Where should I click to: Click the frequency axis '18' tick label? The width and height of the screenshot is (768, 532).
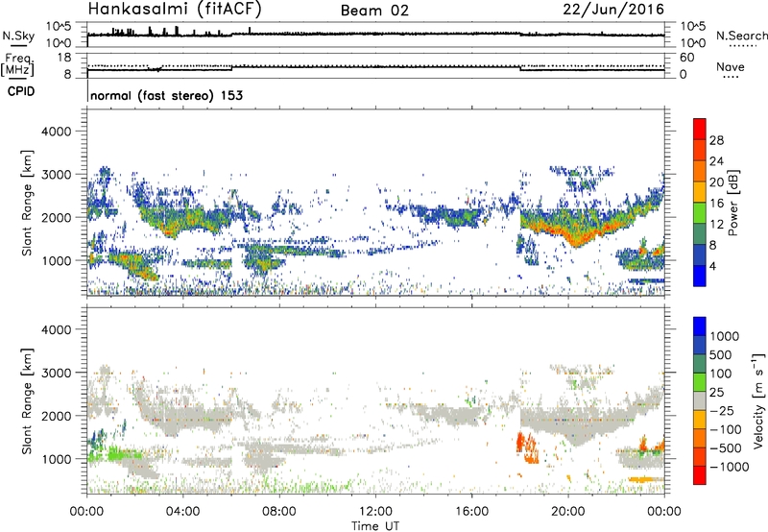(64, 58)
